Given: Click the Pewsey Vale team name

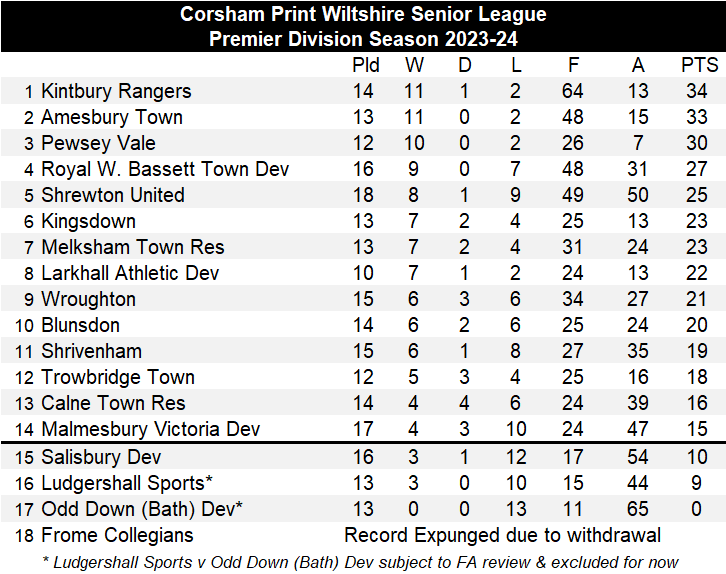Looking at the screenshot, I should [98, 143].
